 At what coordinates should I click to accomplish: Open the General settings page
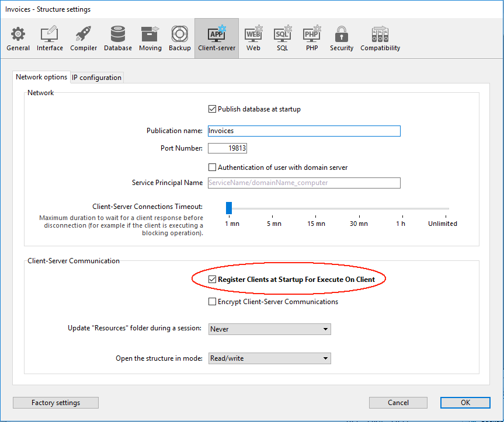pos(18,39)
